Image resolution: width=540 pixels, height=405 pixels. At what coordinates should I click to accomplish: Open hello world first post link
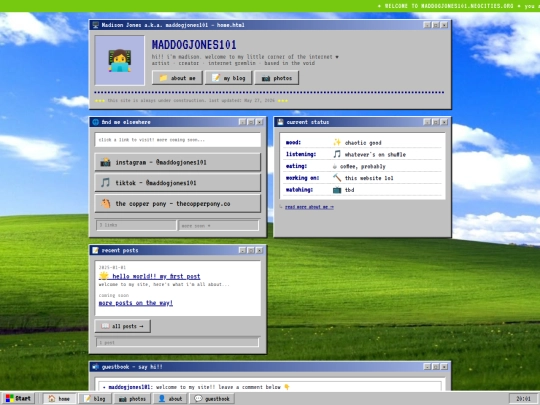(149, 276)
